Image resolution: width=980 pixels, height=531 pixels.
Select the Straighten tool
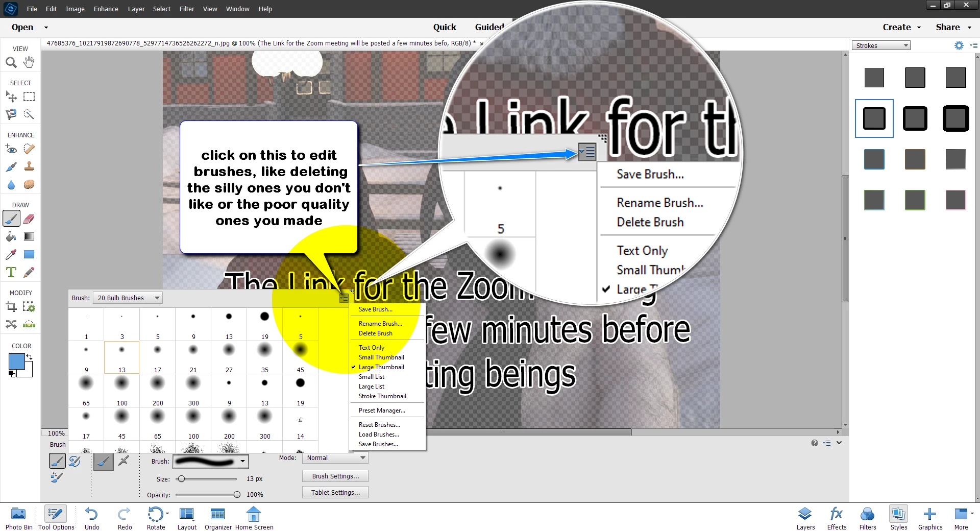pyautogui.click(x=29, y=324)
